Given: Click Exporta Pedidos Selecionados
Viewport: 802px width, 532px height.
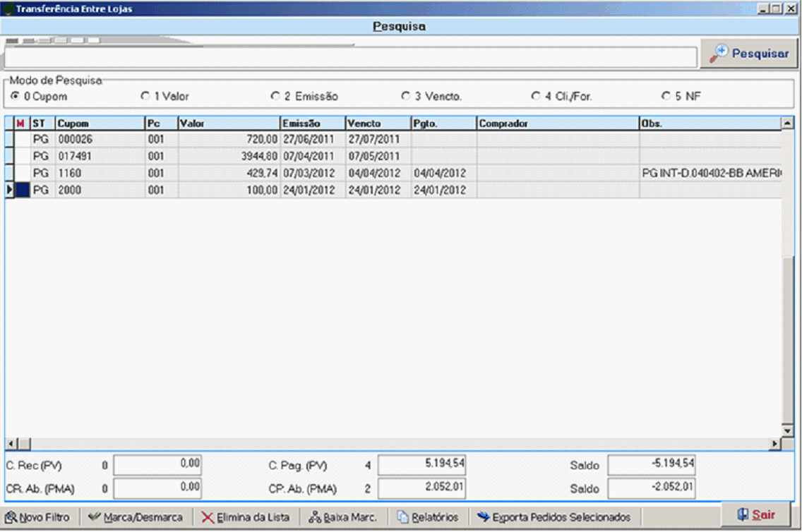Looking at the screenshot, I should click(553, 517).
